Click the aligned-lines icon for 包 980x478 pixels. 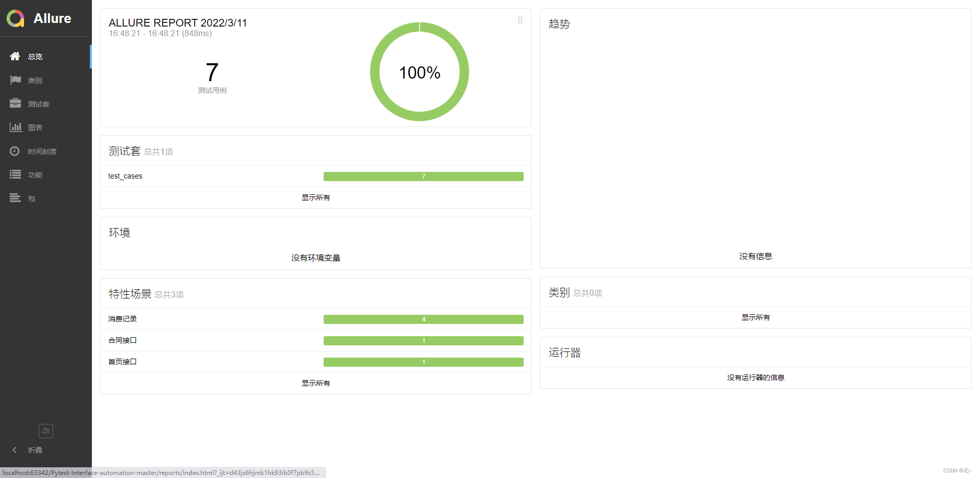pyautogui.click(x=15, y=198)
